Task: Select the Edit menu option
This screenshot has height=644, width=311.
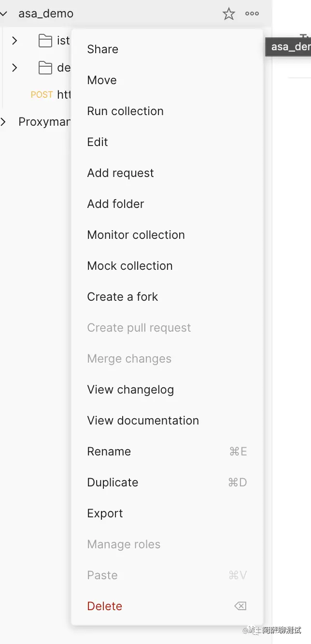Action: tap(98, 142)
